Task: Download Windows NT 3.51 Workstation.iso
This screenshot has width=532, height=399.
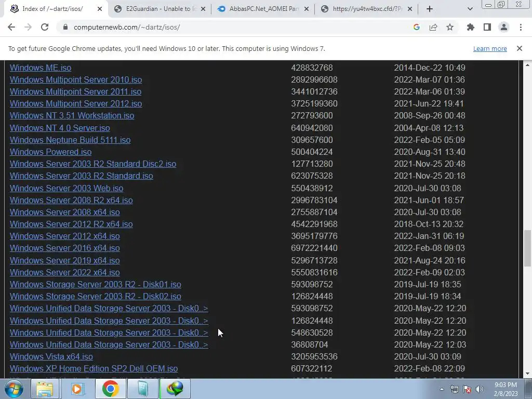Action: [72, 115]
